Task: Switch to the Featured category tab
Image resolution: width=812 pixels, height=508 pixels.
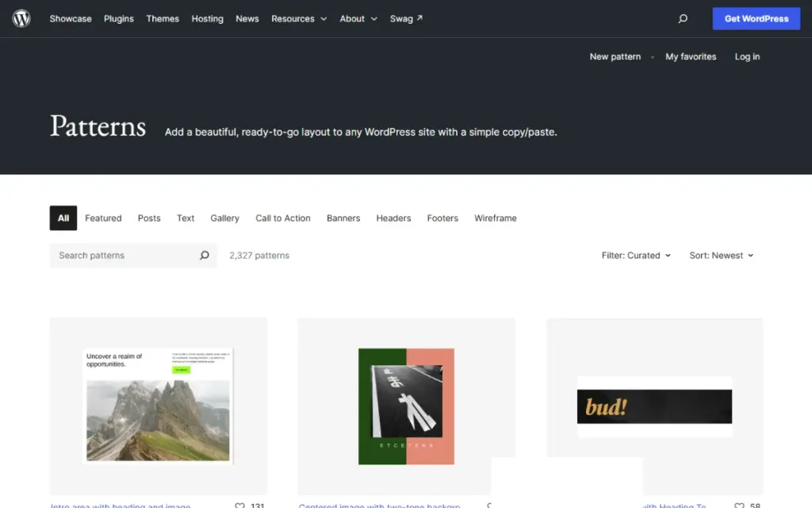Action: 103,217
